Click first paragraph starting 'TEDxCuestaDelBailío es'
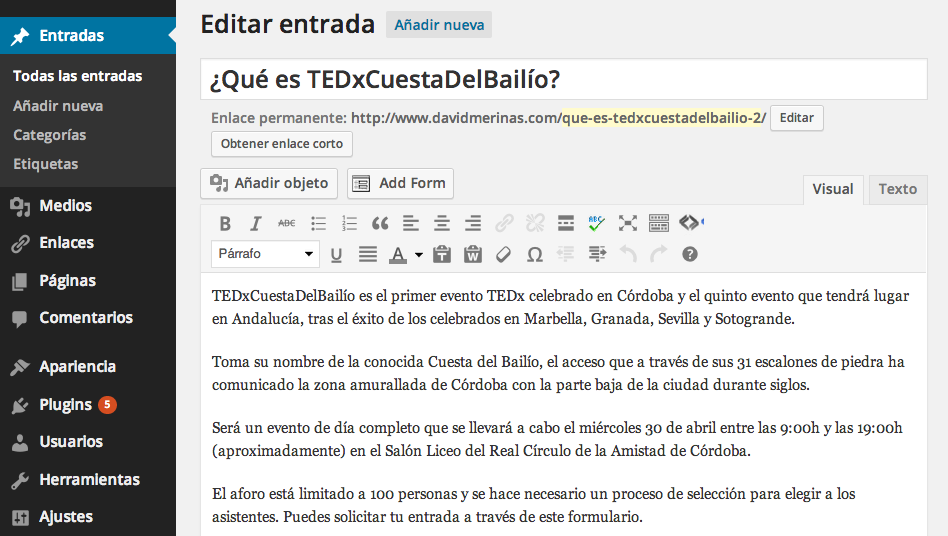Image resolution: width=948 pixels, height=536 pixels. (560, 308)
